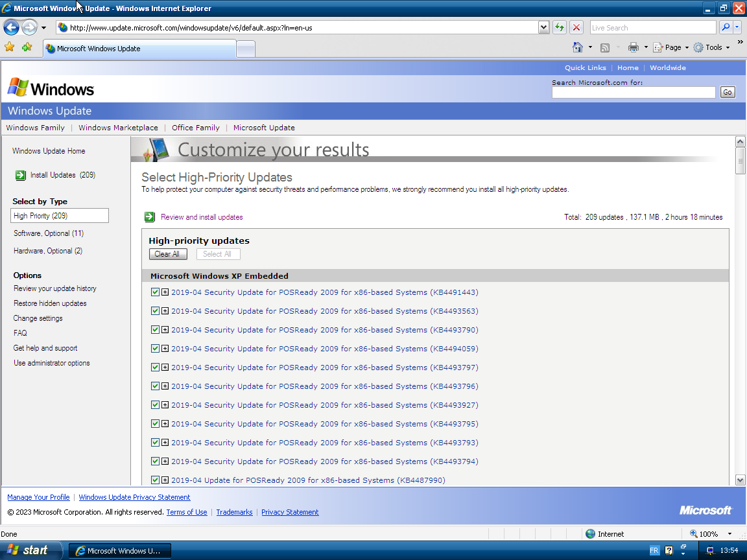Open the Windows Start button
Viewport: 747px width, 560px height.
point(30,550)
